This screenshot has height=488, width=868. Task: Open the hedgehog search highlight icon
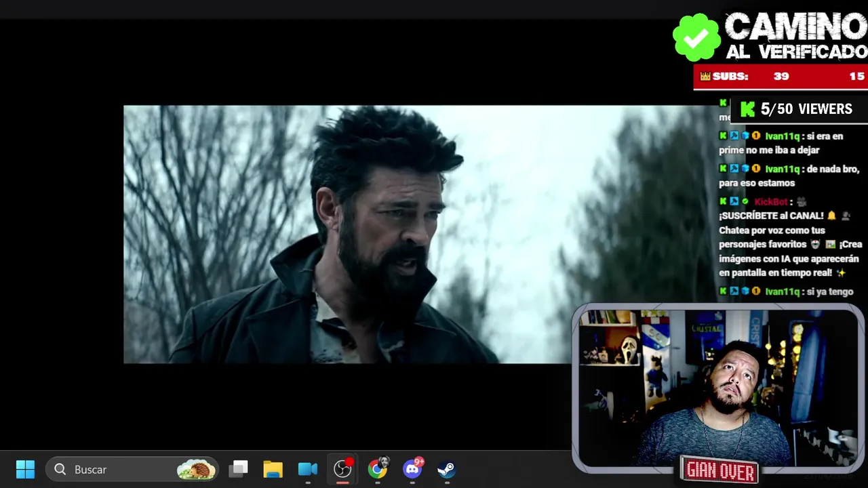[x=196, y=469]
